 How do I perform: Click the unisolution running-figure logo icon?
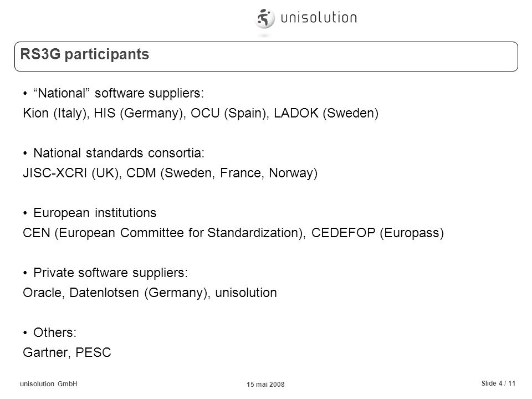click(264, 18)
